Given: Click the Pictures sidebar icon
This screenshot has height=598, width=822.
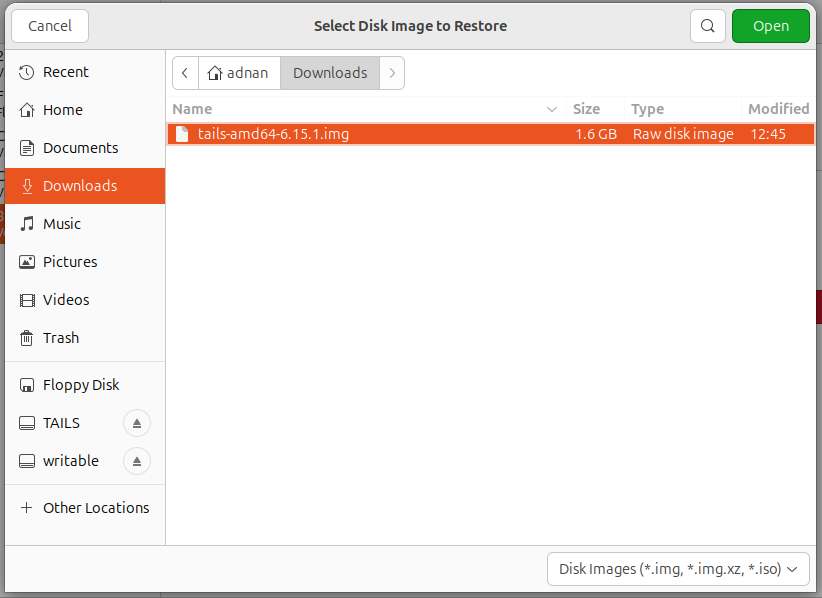Looking at the screenshot, I should pos(27,262).
